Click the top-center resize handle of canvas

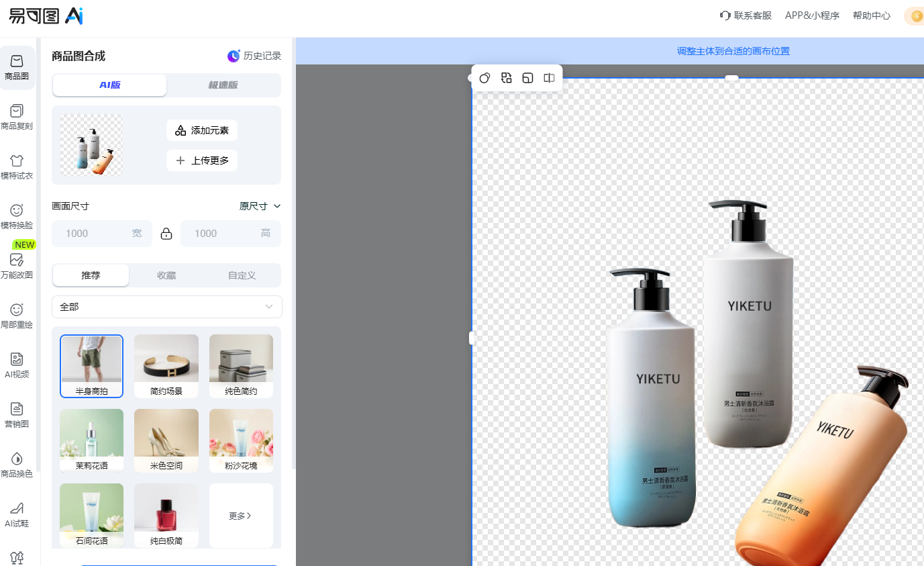coord(731,78)
